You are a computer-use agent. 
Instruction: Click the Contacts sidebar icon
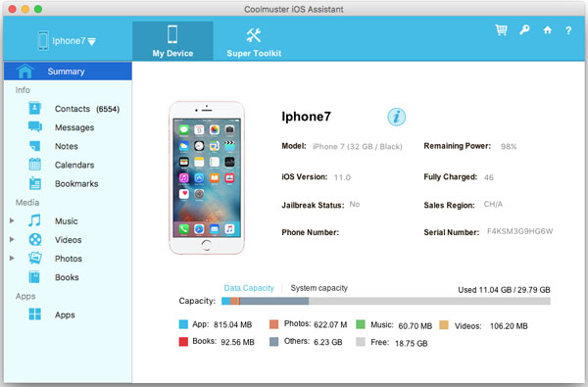coord(35,109)
